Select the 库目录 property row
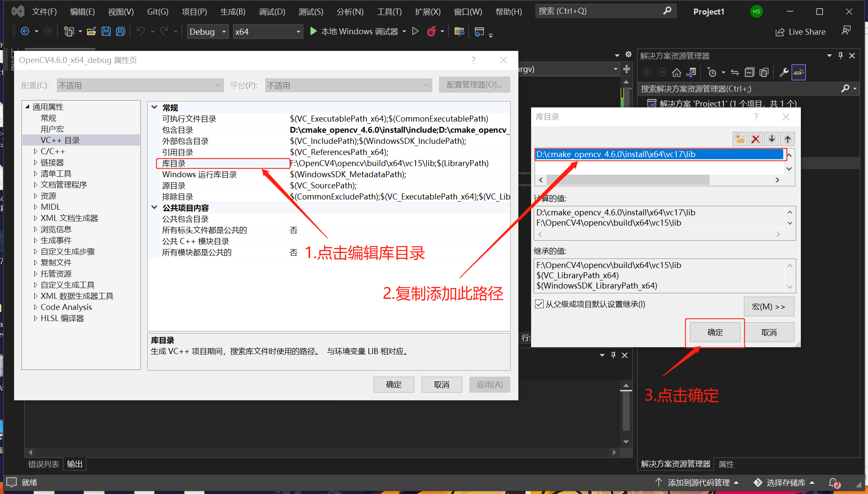Image resolution: width=868 pixels, height=494 pixels. [x=329, y=163]
